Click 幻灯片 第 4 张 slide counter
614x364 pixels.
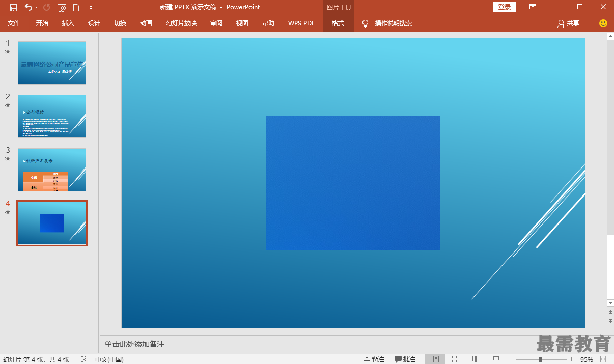36,359
